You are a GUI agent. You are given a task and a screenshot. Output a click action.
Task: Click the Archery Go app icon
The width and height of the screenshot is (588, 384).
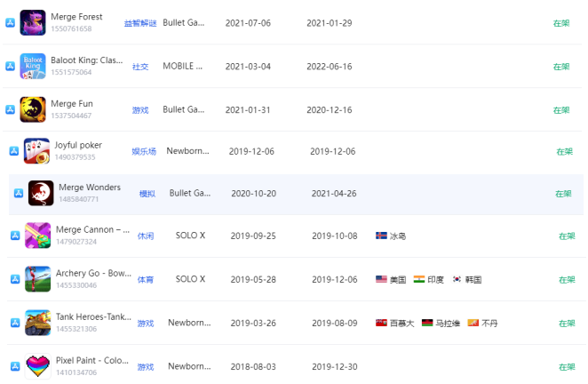(x=38, y=279)
